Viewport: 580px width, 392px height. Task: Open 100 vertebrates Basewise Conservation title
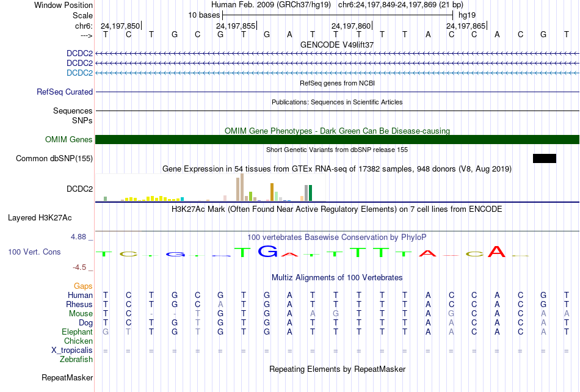point(337,238)
